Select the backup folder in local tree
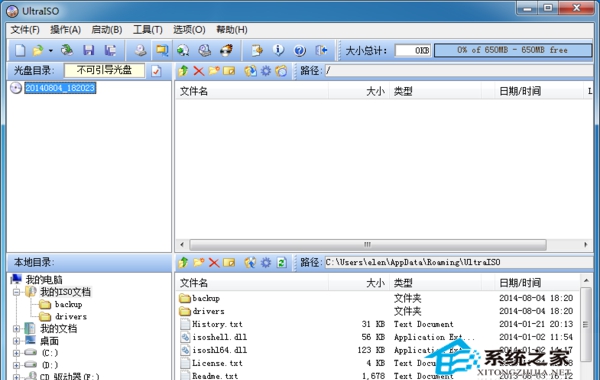The image size is (600, 380). 68,305
